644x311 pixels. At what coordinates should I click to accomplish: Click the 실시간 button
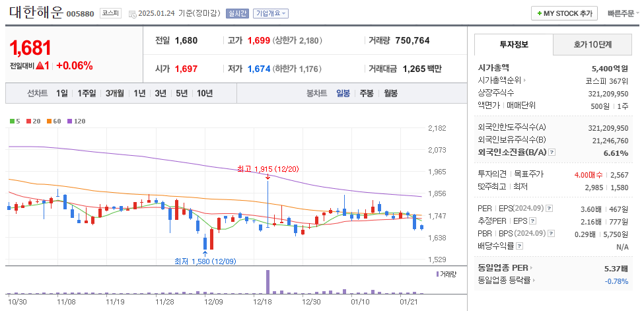(x=237, y=13)
